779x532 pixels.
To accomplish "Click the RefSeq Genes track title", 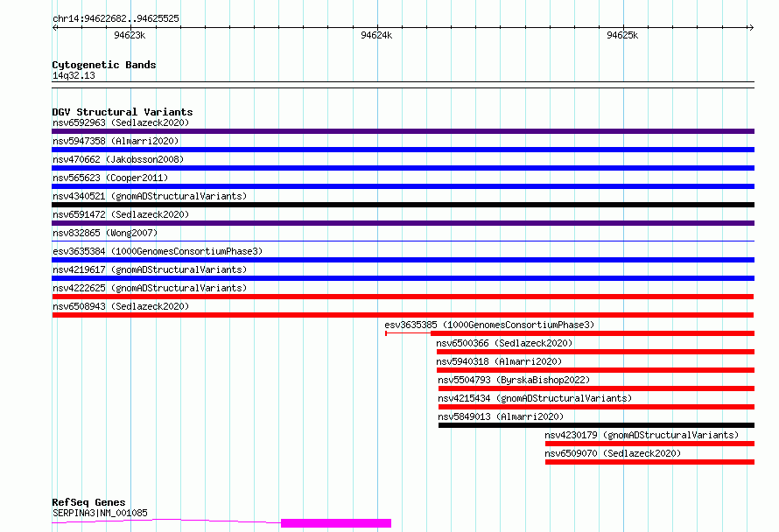I will [x=88, y=502].
